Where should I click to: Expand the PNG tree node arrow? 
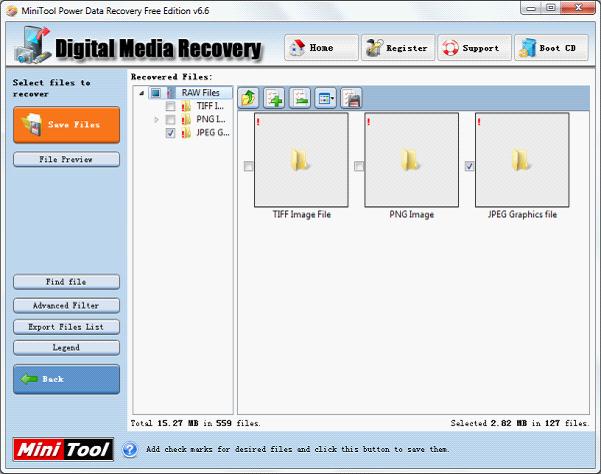[x=156, y=120]
